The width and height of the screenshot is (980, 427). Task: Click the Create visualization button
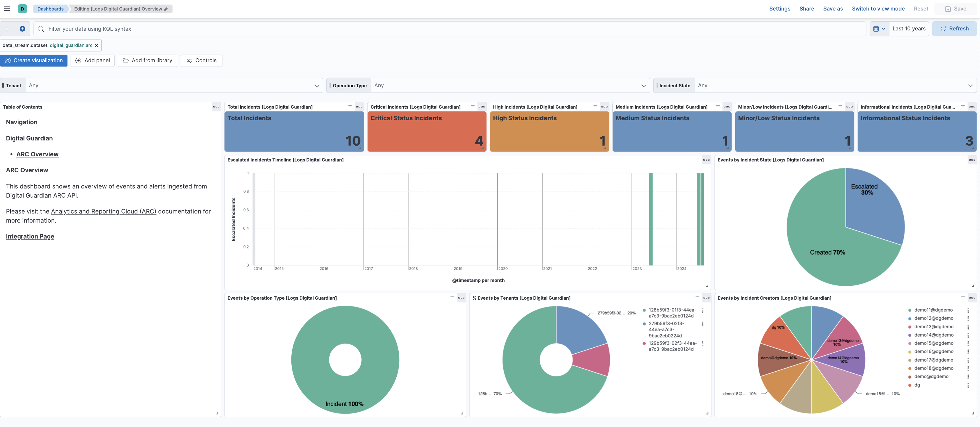[34, 61]
